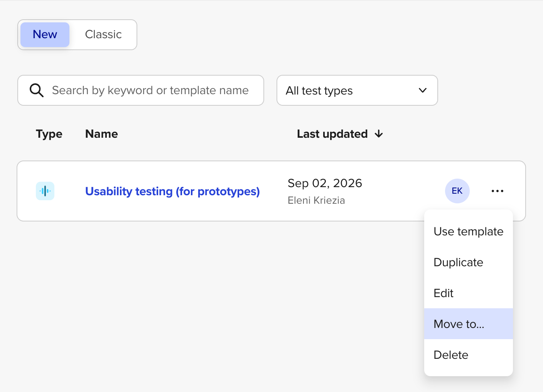Switch to the Classic templates view
This screenshot has width=543, height=392.
click(103, 35)
